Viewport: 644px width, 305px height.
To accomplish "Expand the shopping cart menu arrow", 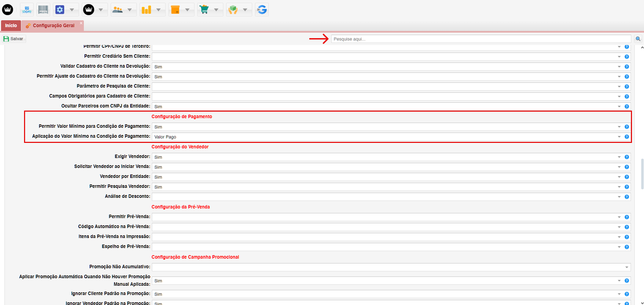I will point(216,10).
